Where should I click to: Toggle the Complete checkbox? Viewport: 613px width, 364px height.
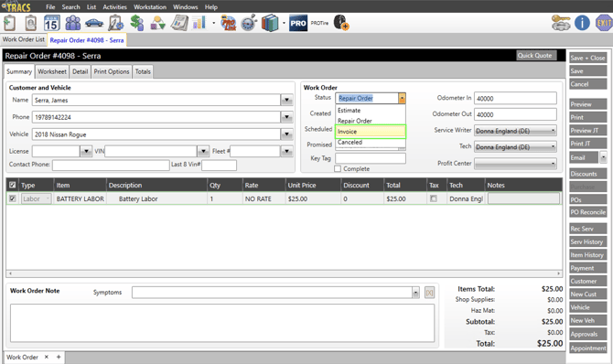[x=338, y=169]
